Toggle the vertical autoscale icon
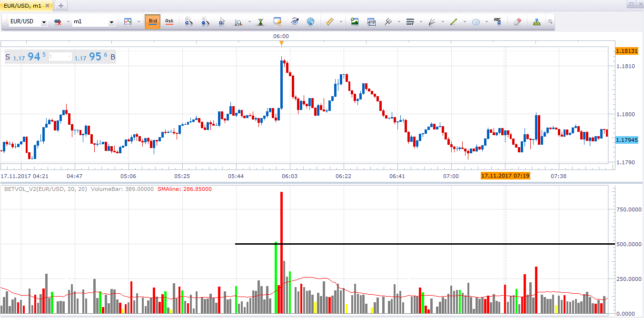The width and height of the screenshot is (644, 318). (261, 21)
